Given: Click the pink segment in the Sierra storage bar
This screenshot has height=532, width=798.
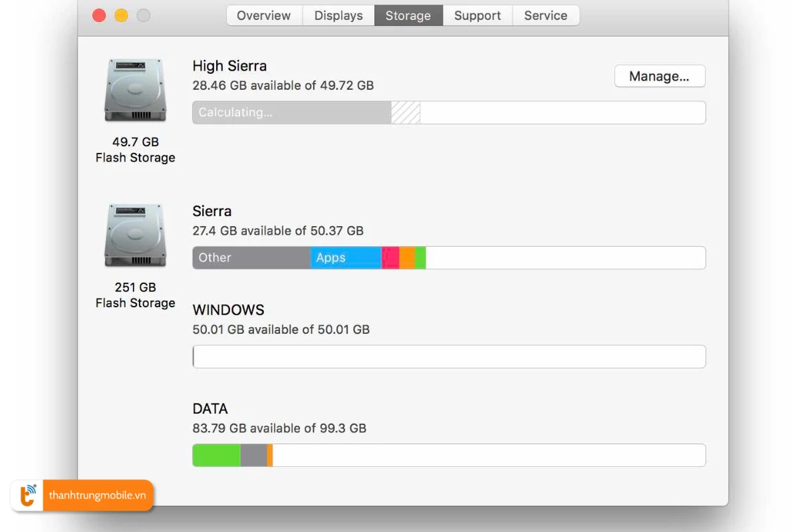Looking at the screenshot, I should [390, 258].
